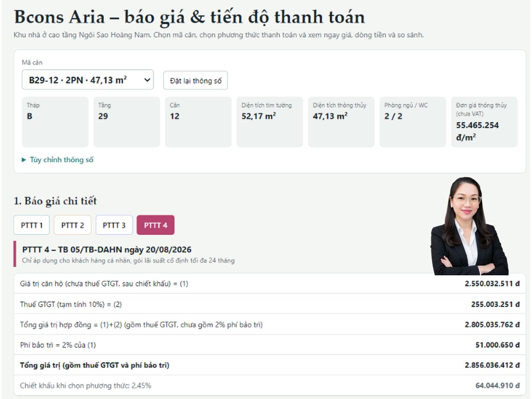
Task: Click the Tháp B info card
Action: click(55, 122)
